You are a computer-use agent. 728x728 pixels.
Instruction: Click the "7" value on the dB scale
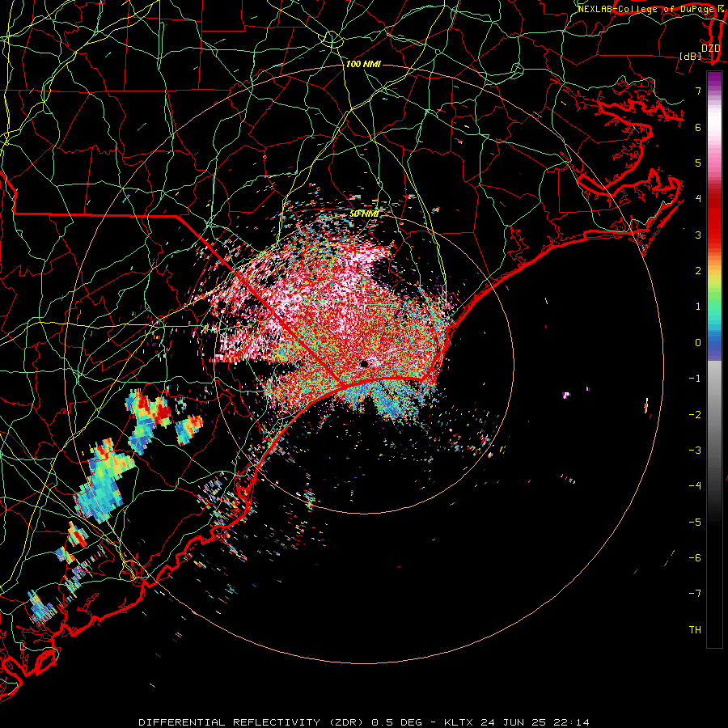pyautogui.click(x=698, y=91)
